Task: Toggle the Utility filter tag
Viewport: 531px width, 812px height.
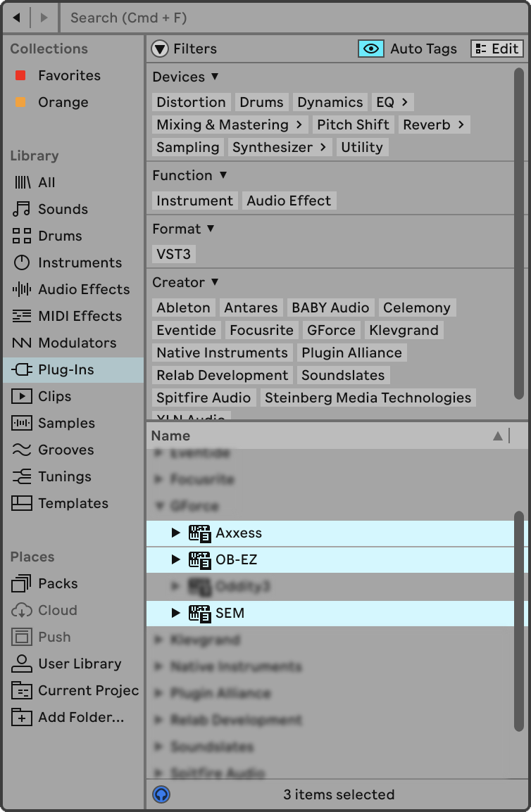Action: click(x=362, y=147)
